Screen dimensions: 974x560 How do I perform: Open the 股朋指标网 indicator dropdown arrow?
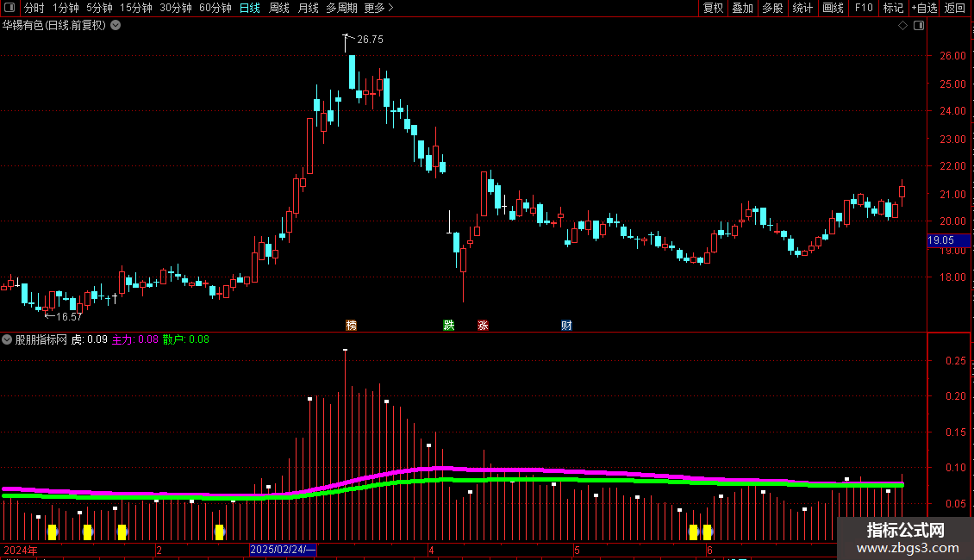tap(7, 339)
